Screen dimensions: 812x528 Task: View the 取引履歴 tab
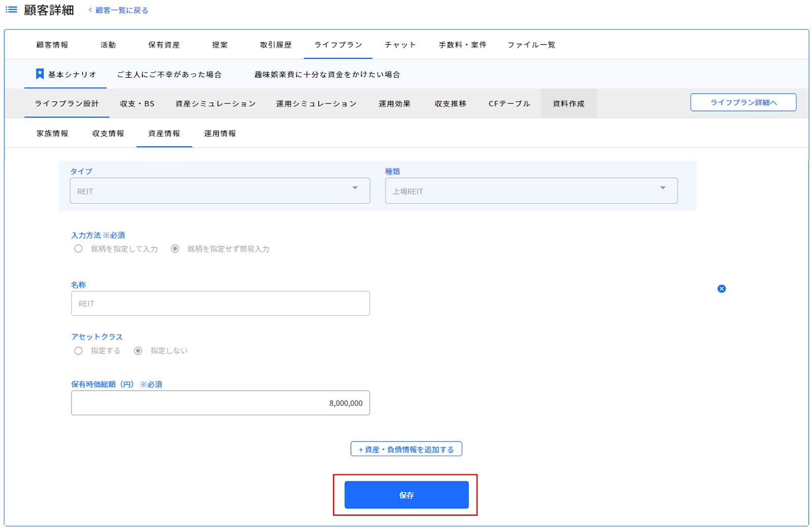click(x=276, y=45)
